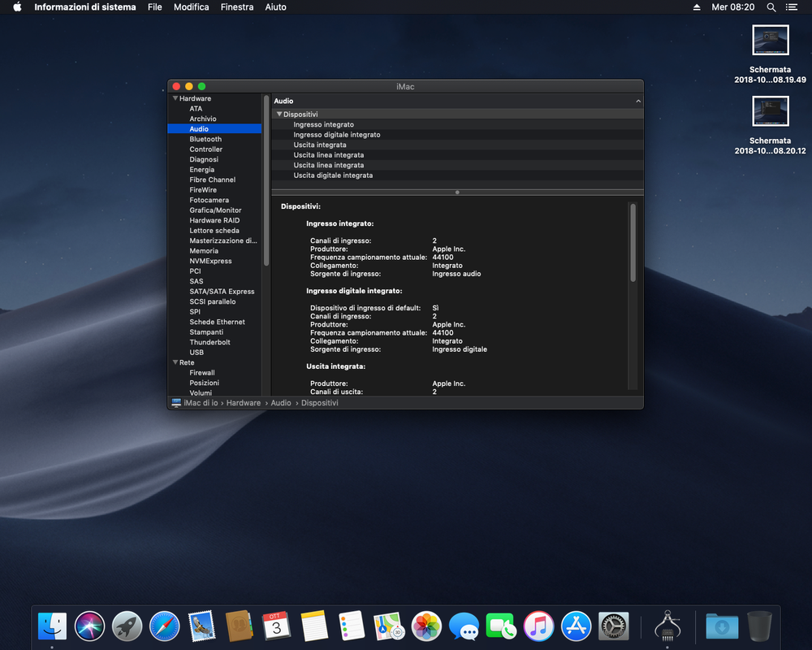Open the Trash in the Dock
This screenshot has width=812, height=650.
coord(759,626)
